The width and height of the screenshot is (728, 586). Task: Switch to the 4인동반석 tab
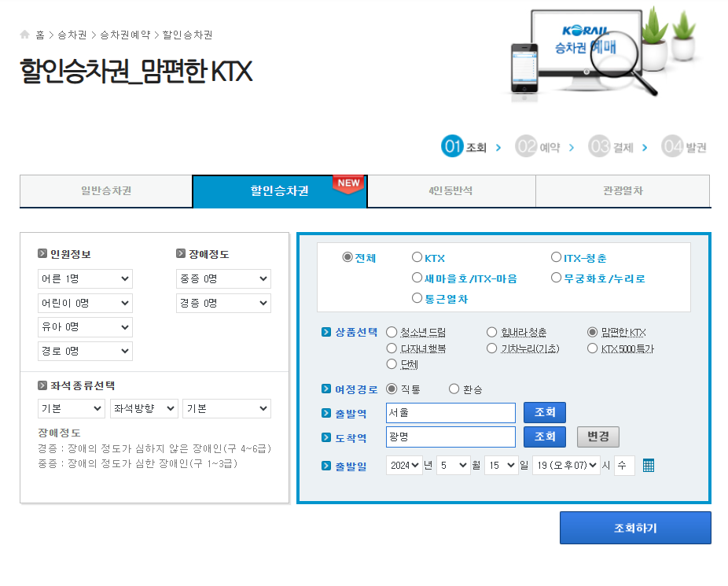[x=451, y=190]
